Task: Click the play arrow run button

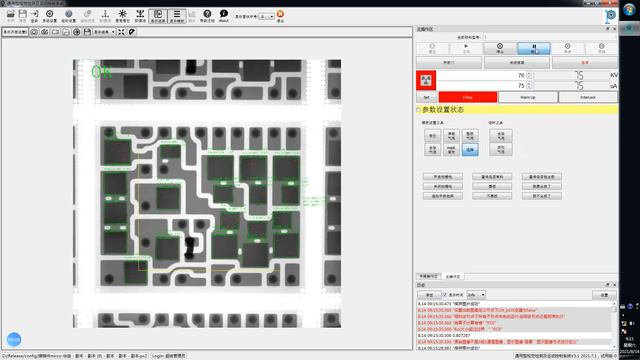Action: click(x=466, y=48)
